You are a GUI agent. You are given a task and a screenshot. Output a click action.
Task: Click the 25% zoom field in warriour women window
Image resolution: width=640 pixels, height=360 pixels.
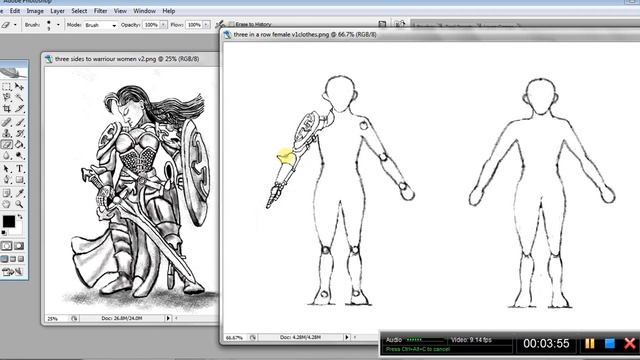point(56,318)
